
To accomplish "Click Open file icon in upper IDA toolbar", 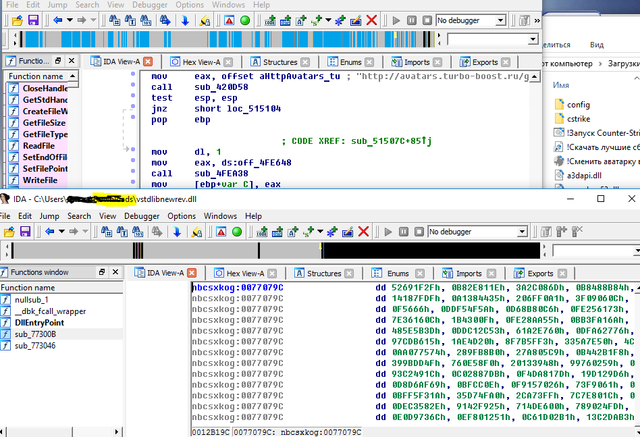I will tap(17, 20).
